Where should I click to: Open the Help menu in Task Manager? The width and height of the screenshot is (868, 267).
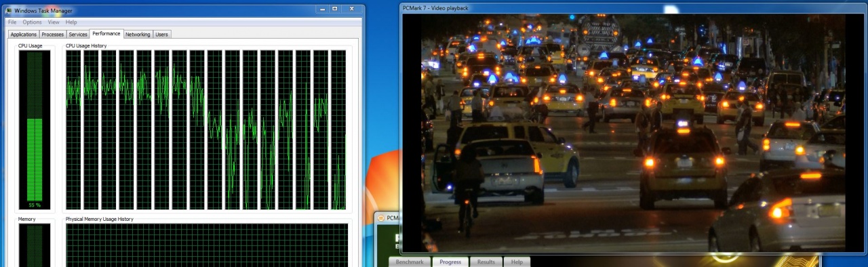tap(71, 22)
